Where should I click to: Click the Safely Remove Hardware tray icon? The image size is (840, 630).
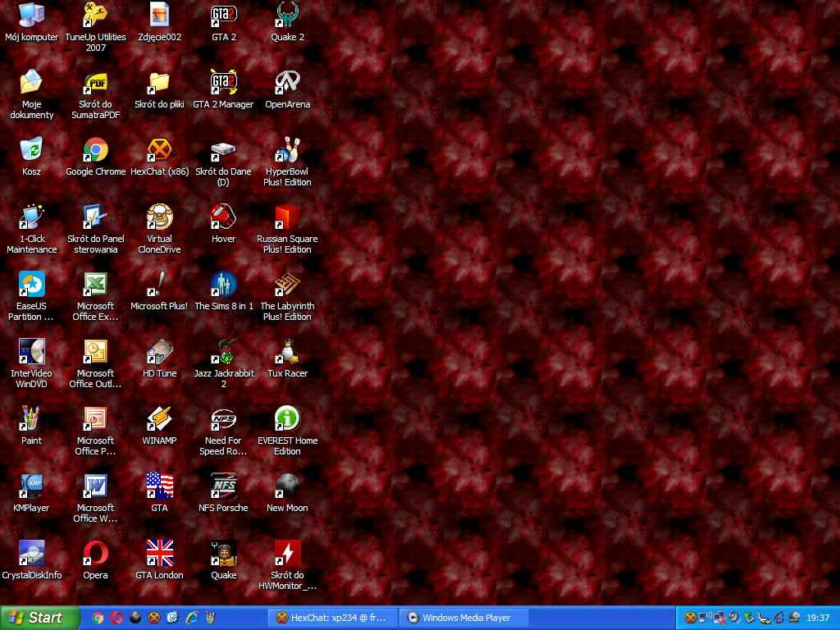(749, 618)
